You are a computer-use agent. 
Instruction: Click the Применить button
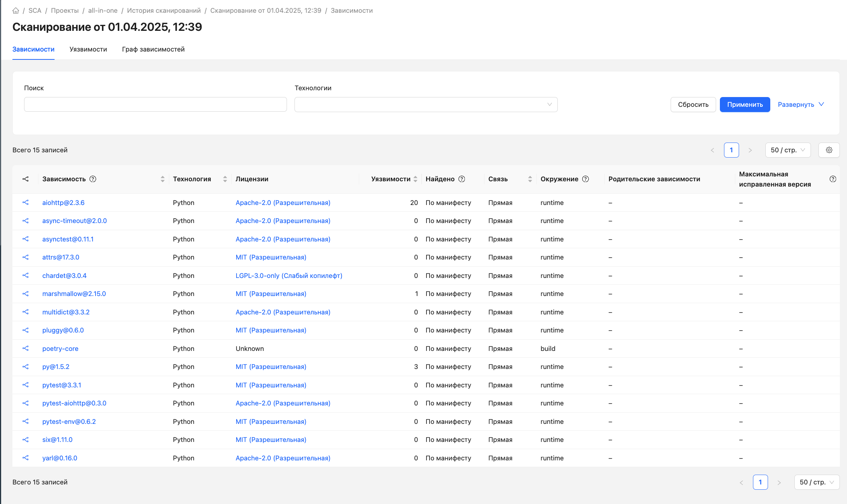click(x=745, y=105)
